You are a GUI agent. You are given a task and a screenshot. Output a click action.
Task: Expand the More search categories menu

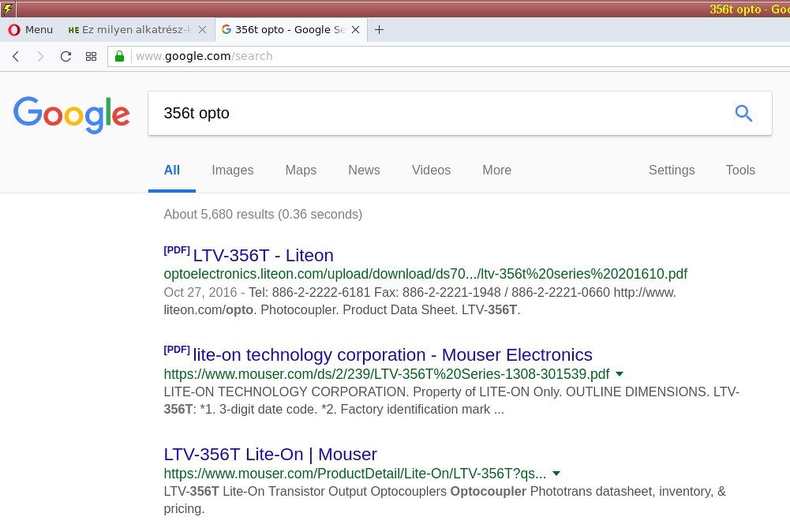[x=496, y=170]
